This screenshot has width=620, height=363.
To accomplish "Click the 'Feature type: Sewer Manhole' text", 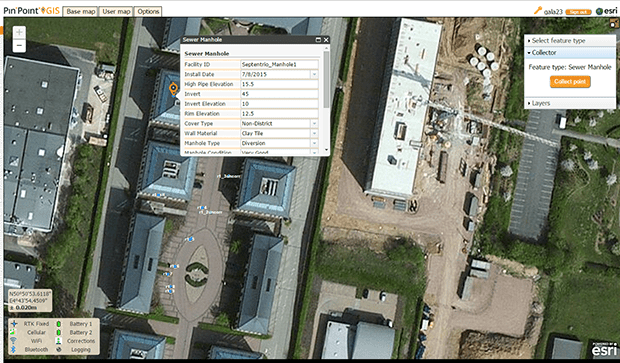I will click(570, 67).
